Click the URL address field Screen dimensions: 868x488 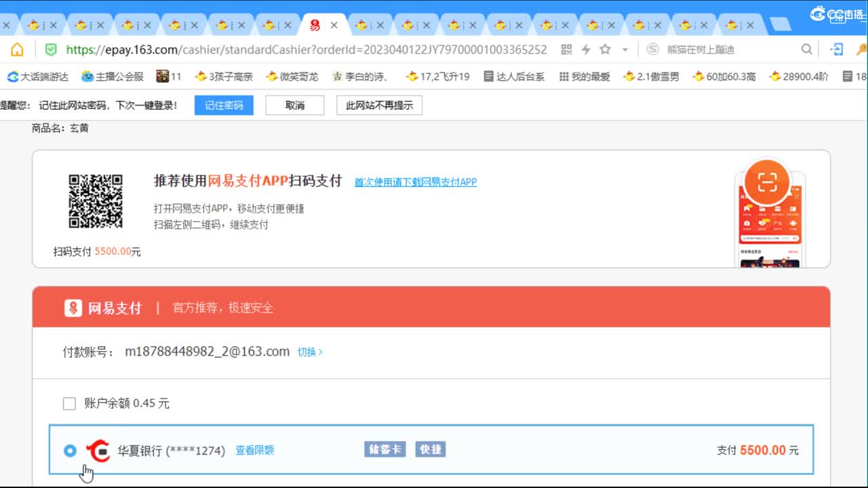[307, 49]
